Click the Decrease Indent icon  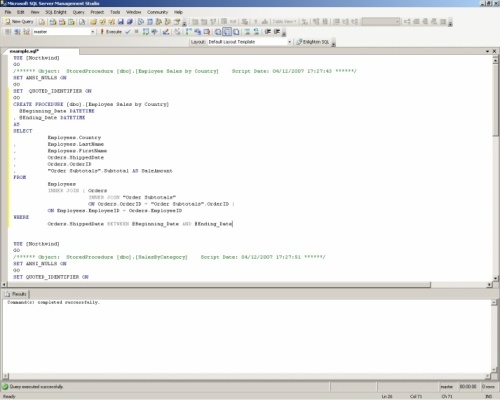click(x=268, y=32)
